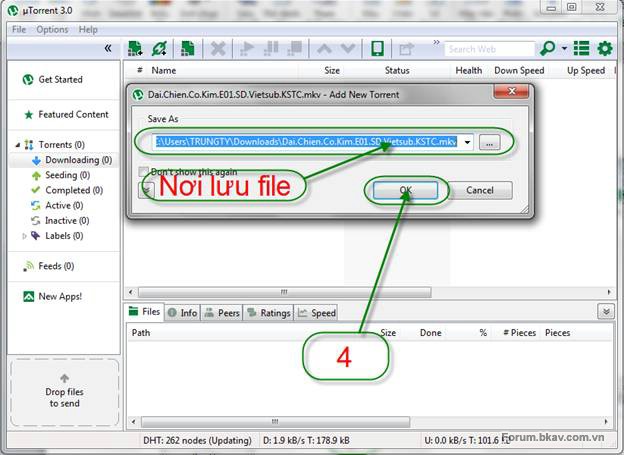Click the Add Torrent from URL icon
The width and height of the screenshot is (624, 455).
(159, 48)
